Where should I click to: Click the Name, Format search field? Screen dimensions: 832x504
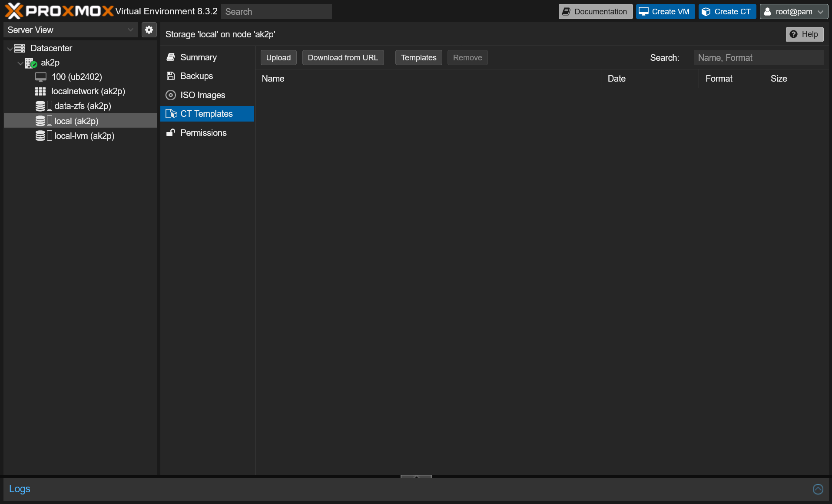758,57
